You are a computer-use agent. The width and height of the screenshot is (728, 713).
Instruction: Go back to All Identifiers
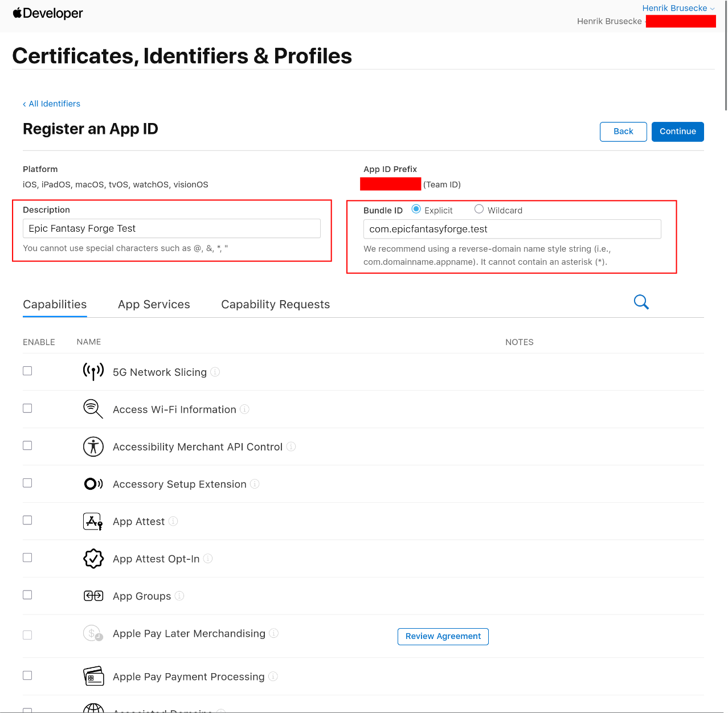(x=52, y=104)
